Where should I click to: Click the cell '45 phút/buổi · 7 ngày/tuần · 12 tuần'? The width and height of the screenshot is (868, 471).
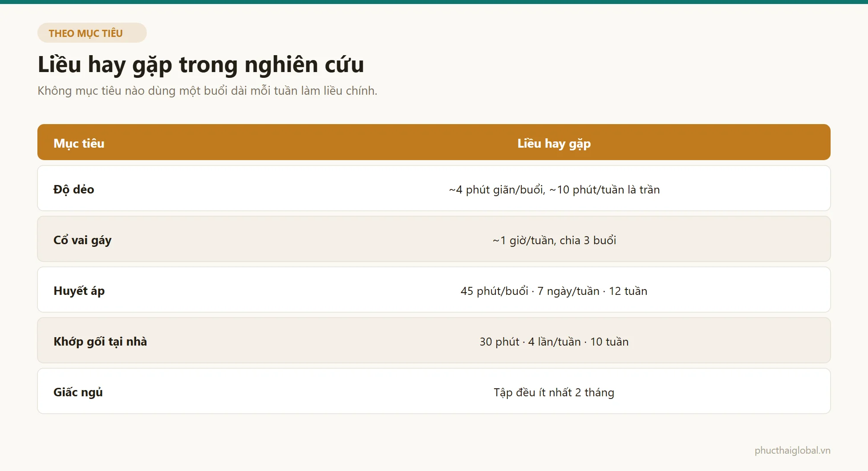554,291
